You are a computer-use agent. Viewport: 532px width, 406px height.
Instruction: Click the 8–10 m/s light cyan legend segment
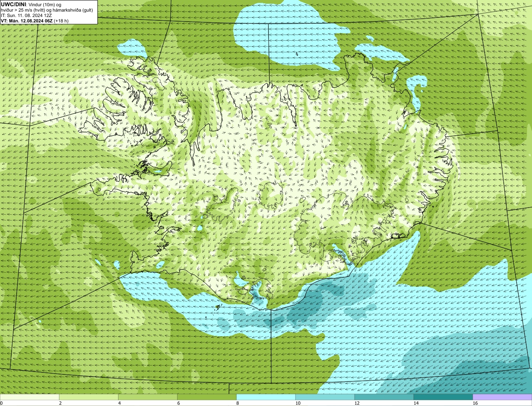click(266, 397)
